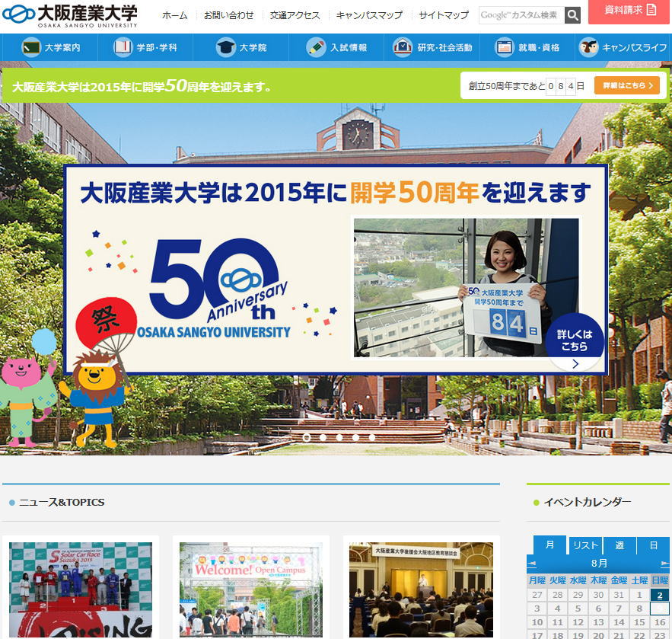Switch calendar to 週 tab
672x639 pixels.
click(619, 545)
